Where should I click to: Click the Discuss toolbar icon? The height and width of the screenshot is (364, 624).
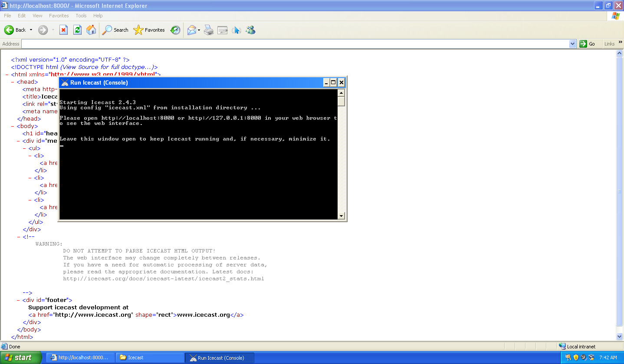pos(236,30)
